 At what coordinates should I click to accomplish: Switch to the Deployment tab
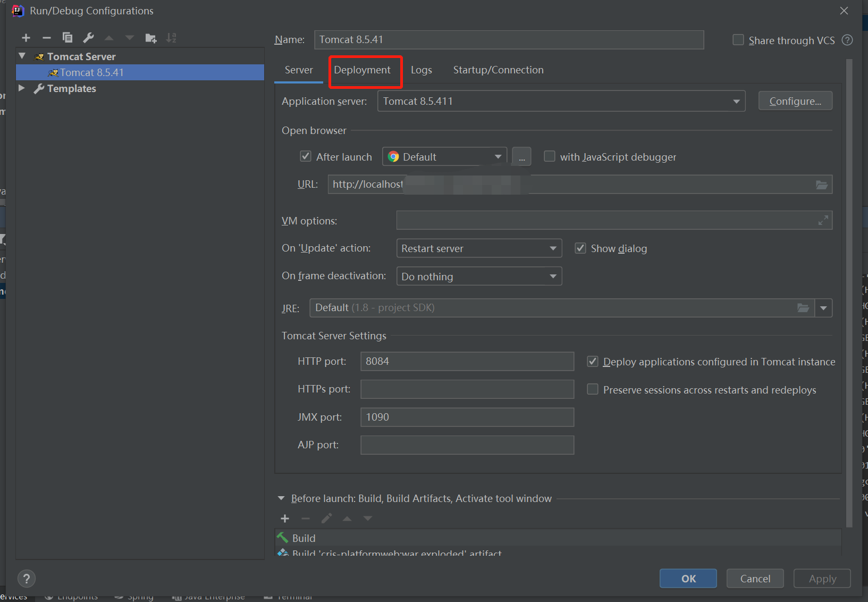362,70
